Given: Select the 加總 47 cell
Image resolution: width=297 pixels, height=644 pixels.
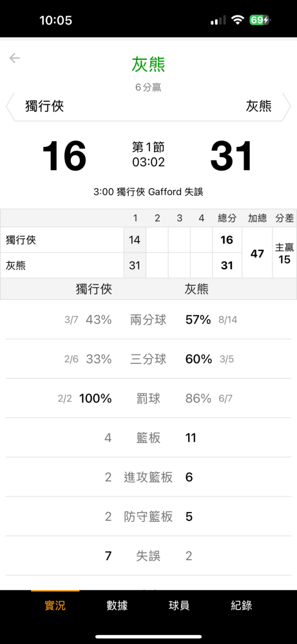Looking at the screenshot, I should [x=257, y=253].
